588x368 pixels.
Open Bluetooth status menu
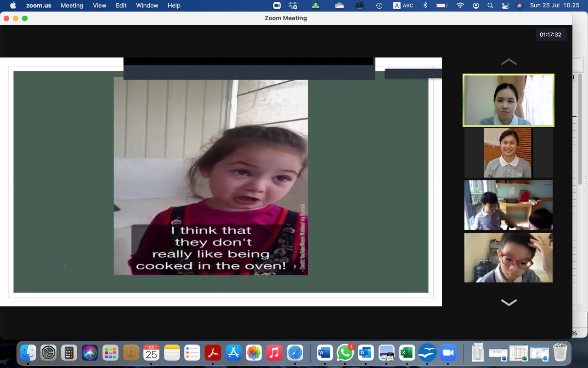pos(425,6)
